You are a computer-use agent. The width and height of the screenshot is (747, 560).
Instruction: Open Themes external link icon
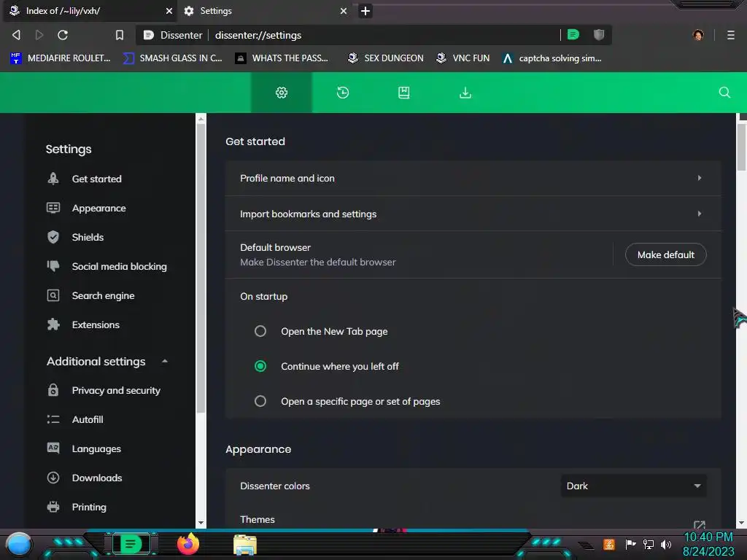pyautogui.click(x=700, y=524)
